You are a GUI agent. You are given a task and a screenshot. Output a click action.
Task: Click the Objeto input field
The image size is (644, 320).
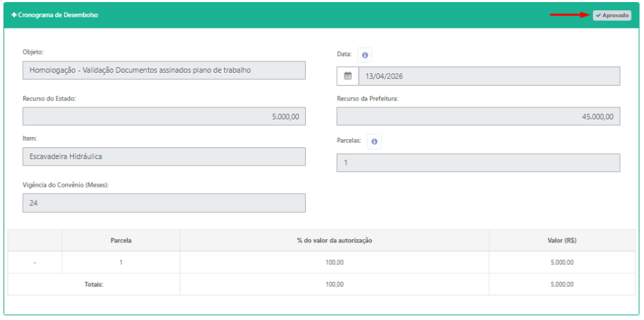click(164, 70)
